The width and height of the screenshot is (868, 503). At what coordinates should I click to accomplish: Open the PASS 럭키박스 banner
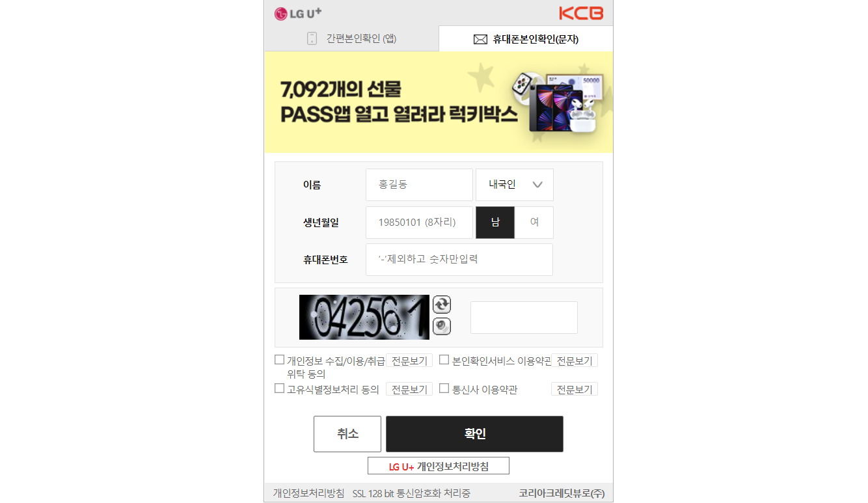coord(439,102)
